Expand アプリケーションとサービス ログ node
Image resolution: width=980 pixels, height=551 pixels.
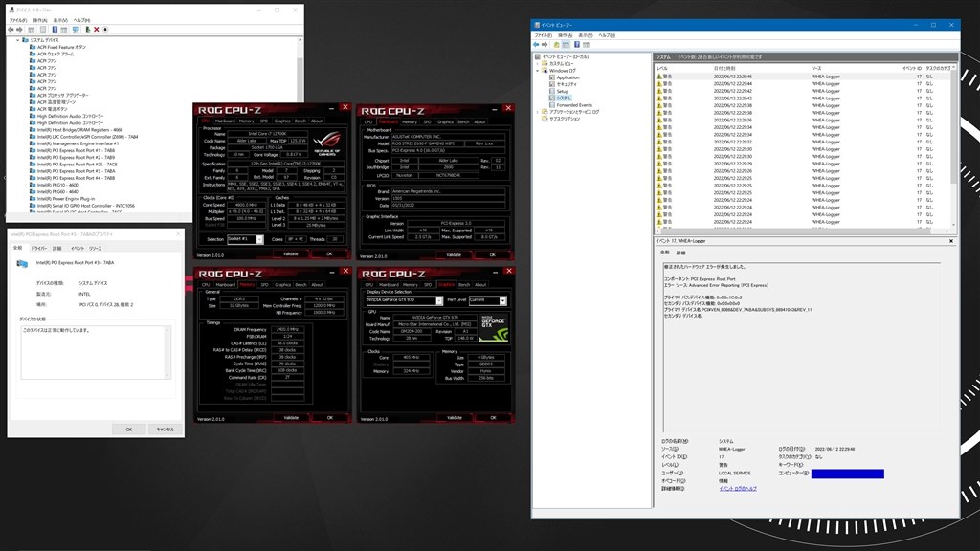click(538, 112)
